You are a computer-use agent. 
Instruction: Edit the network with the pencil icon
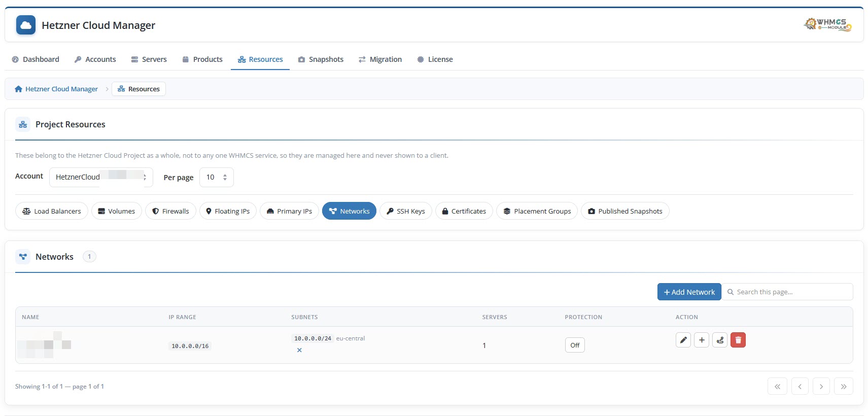pyautogui.click(x=683, y=340)
